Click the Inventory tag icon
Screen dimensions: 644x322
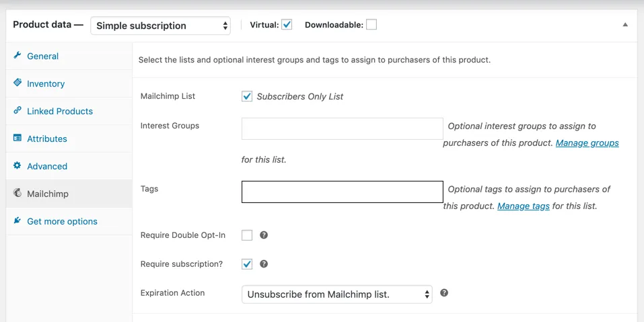(17, 83)
